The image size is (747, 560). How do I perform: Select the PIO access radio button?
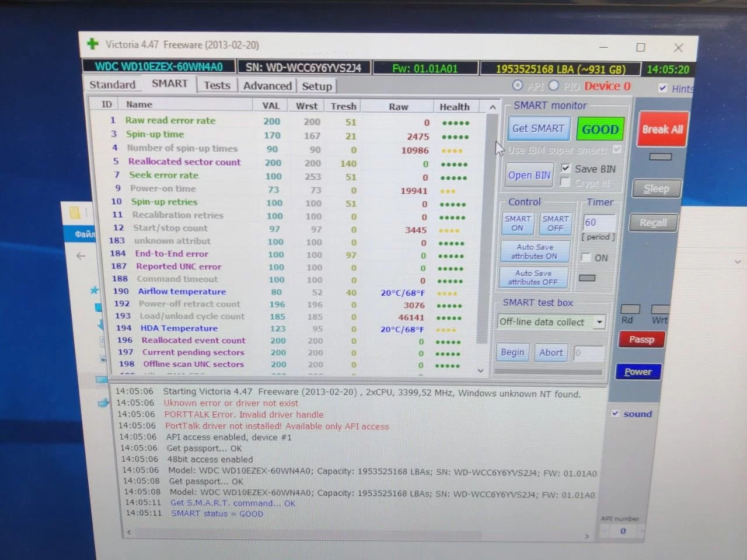553,86
